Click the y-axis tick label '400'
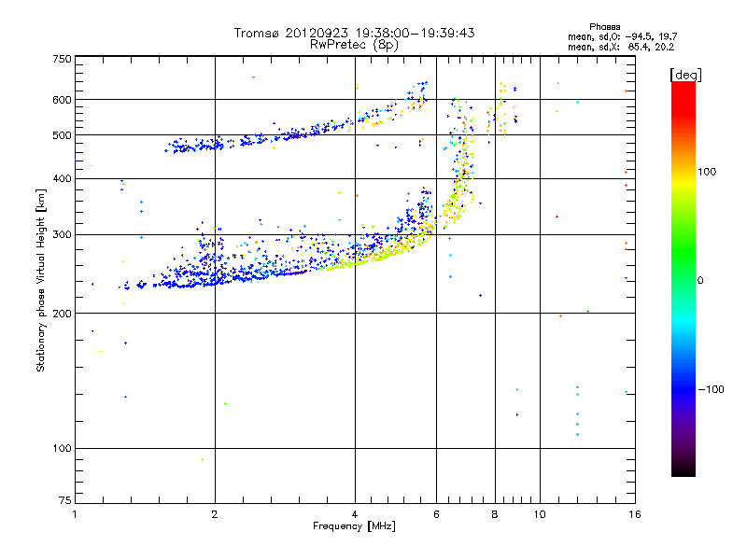The width and height of the screenshot is (747, 560). [62, 178]
